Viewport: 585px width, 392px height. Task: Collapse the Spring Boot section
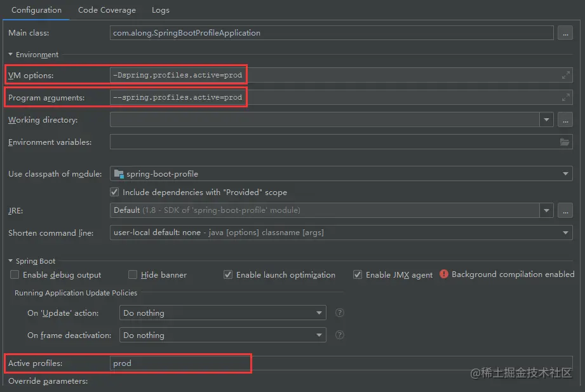[10, 260]
